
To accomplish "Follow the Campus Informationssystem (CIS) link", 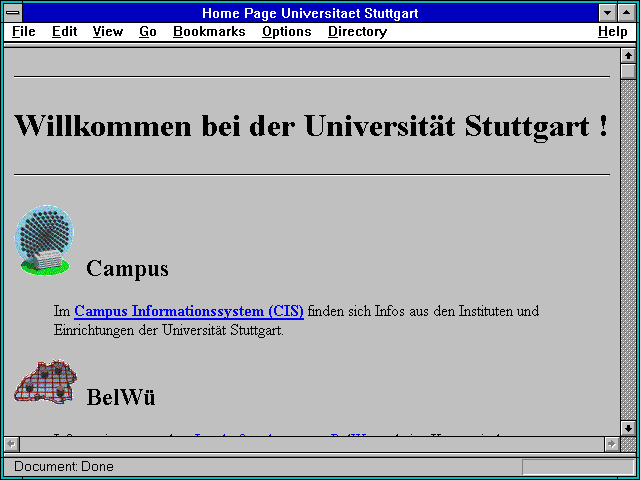I will 189,311.
